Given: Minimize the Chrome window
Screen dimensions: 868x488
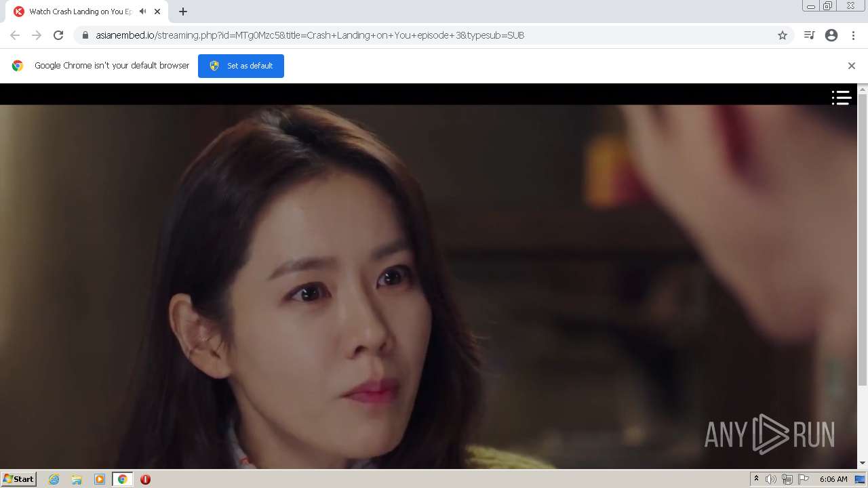Looking at the screenshot, I should tap(810, 6).
